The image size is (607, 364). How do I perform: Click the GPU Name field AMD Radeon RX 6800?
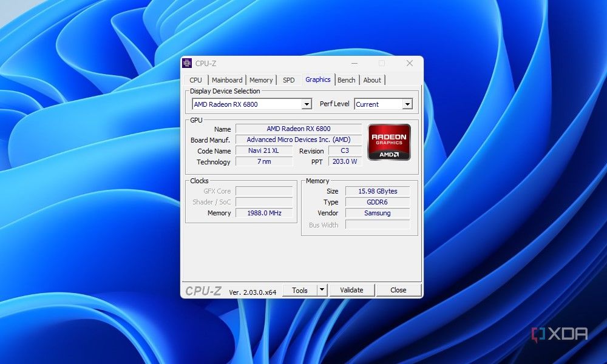(x=299, y=129)
